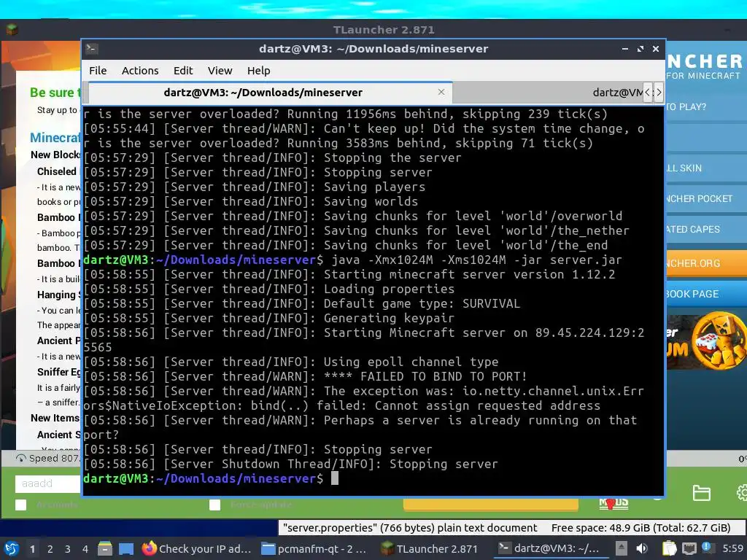Open the TLAUNCHER.ORG orange link

706,263
